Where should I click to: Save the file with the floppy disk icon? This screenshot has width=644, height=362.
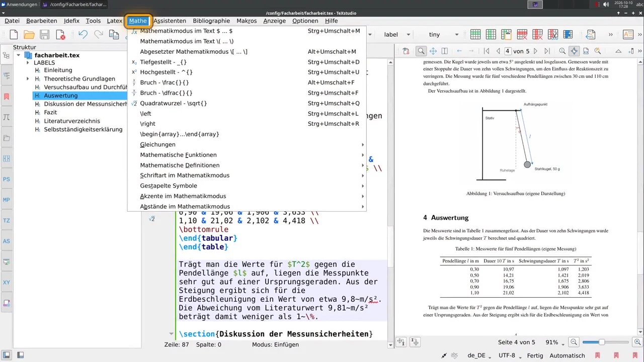[45, 35]
